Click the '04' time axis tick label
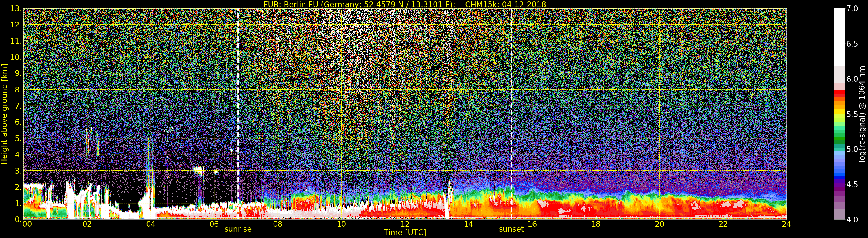Screen dimensions: 868x238 [x=151, y=224]
